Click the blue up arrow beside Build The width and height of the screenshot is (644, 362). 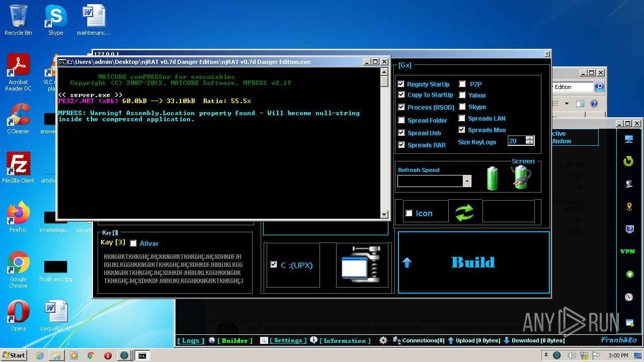pyautogui.click(x=407, y=262)
